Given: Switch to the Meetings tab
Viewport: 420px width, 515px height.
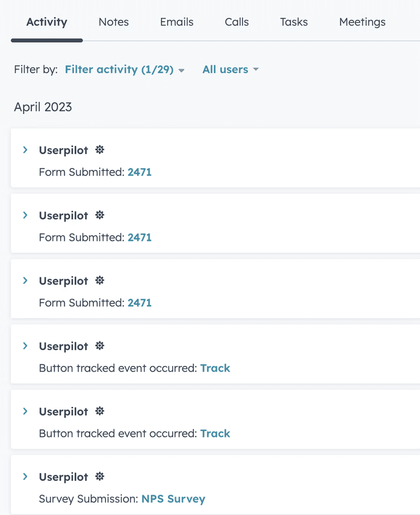Looking at the screenshot, I should coord(362,22).
